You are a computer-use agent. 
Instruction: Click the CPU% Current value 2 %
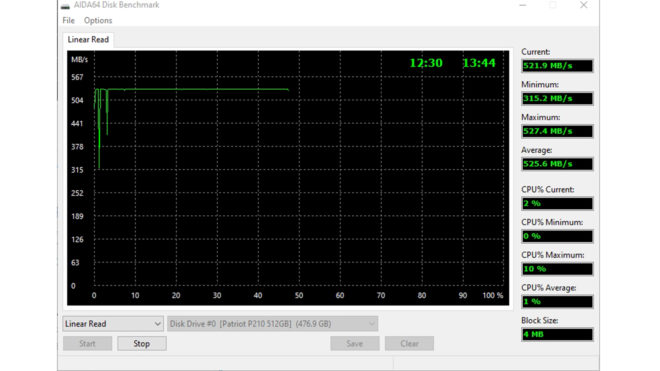click(x=557, y=203)
